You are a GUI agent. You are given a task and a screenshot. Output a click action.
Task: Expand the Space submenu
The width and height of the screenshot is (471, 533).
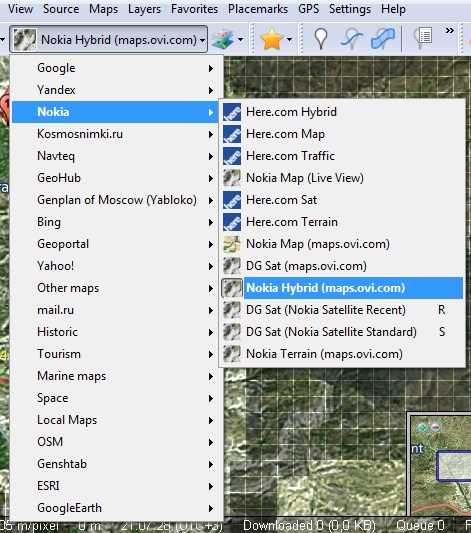point(118,398)
